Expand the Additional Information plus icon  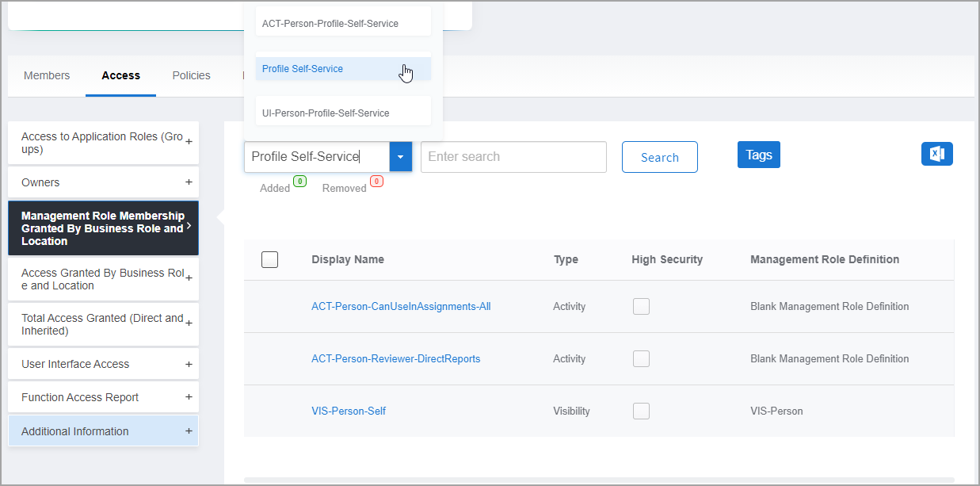189,431
